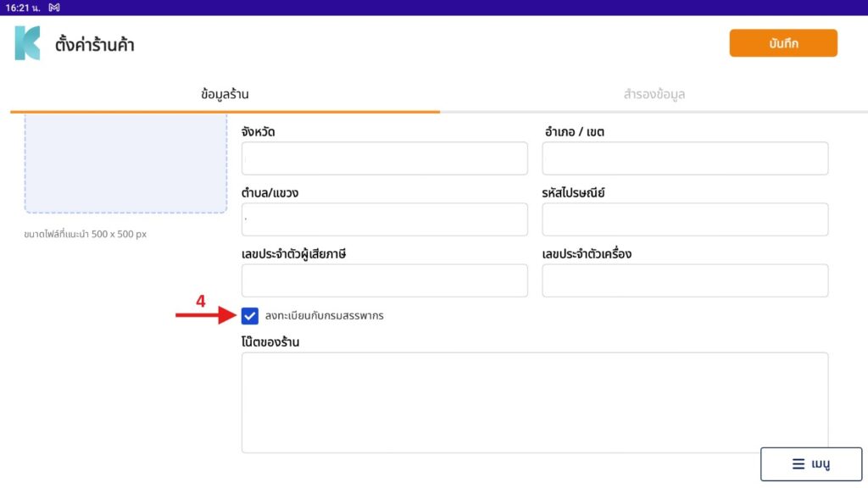This screenshot has width=868, height=488.
Task: Uncheck ลงทะเบียนกับกรมสรรพากร checkbox
Action: [250, 316]
